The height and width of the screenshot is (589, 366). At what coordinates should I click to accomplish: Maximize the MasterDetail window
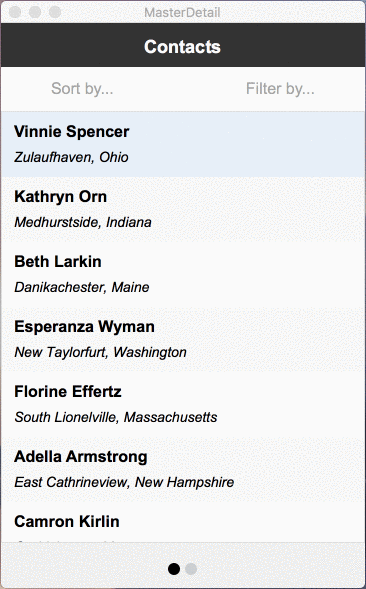[x=55, y=12]
